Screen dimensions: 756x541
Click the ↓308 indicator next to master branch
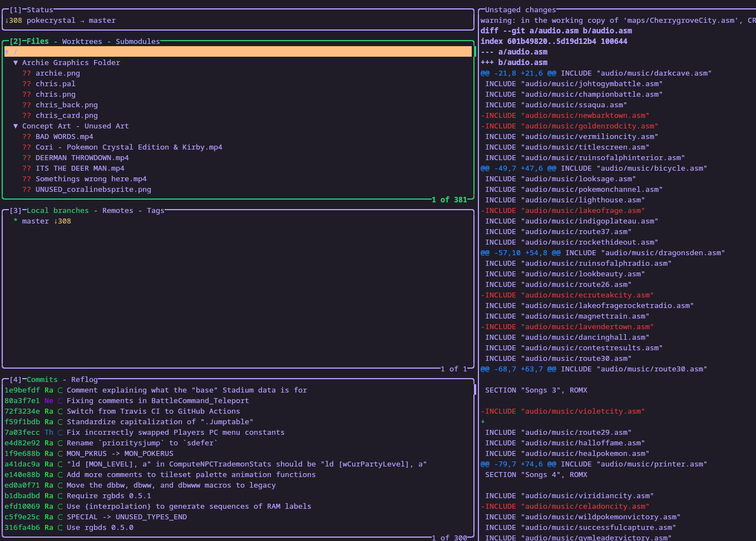pos(62,221)
